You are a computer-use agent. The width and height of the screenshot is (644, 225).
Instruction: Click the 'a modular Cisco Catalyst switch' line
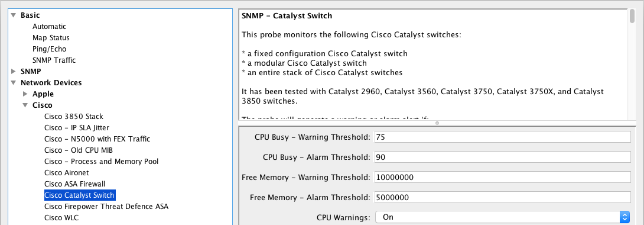[x=304, y=63]
